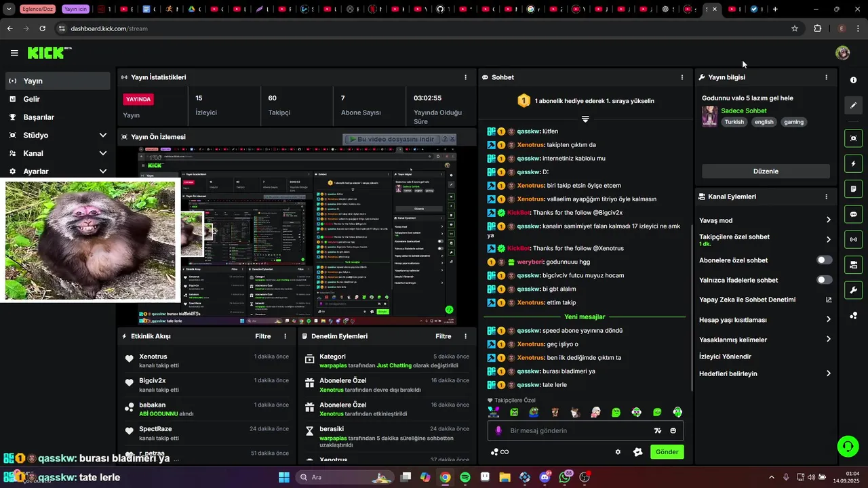868x488 pixels.
Task: Click Filtre in Denetim Eylemleri panel
Action: coord(443,336)
